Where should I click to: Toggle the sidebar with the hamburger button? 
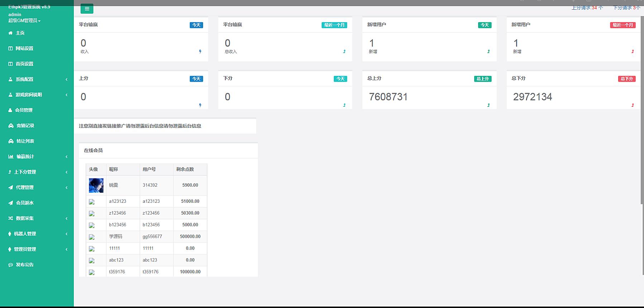coord(87,9)
